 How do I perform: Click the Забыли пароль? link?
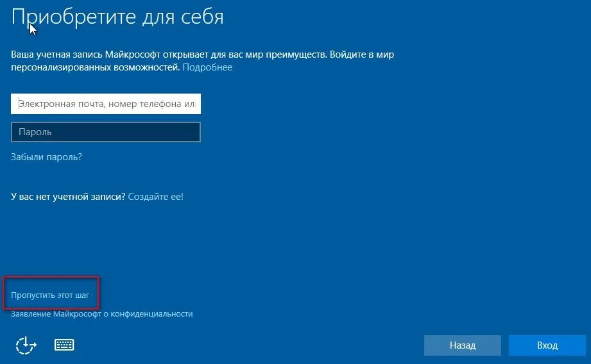tap(46, 157)
